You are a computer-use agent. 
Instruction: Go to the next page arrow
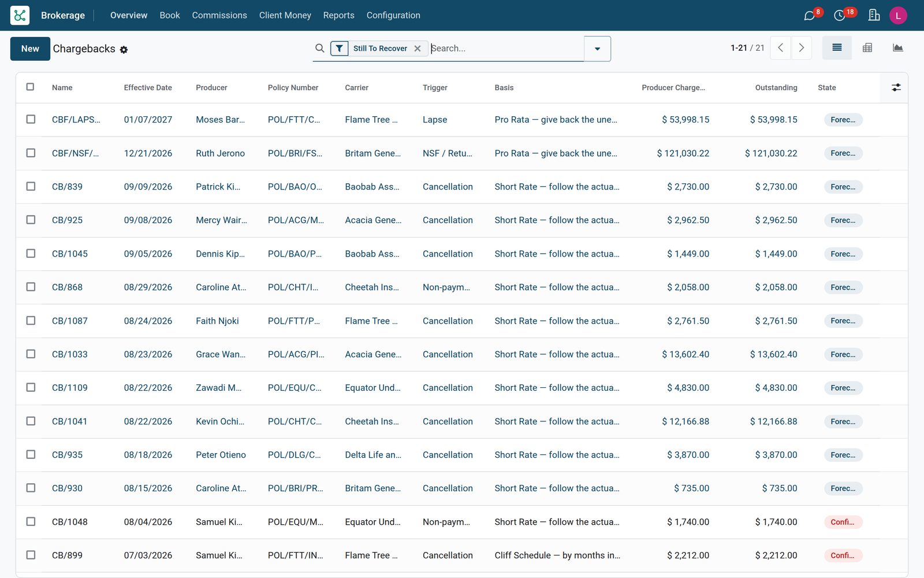coord(801,48)
